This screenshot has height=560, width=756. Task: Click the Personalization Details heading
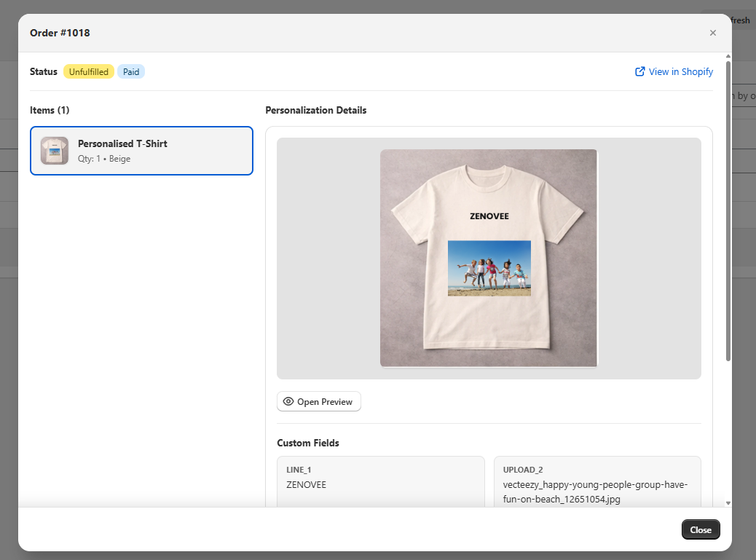point(316,110)
